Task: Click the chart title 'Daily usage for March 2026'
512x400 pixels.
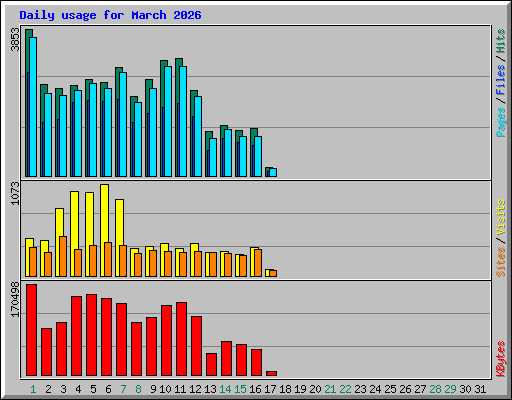Action: coord(110,15)
